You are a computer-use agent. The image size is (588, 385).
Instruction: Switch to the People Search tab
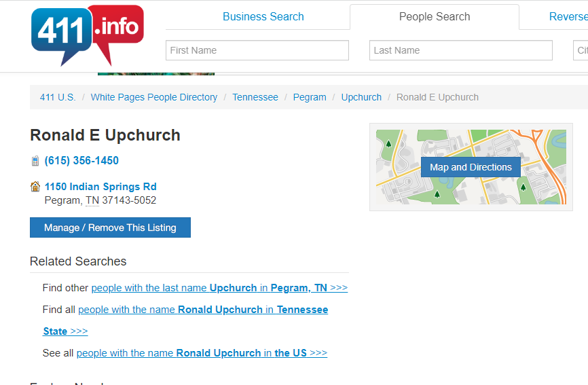tap(434, 16)
